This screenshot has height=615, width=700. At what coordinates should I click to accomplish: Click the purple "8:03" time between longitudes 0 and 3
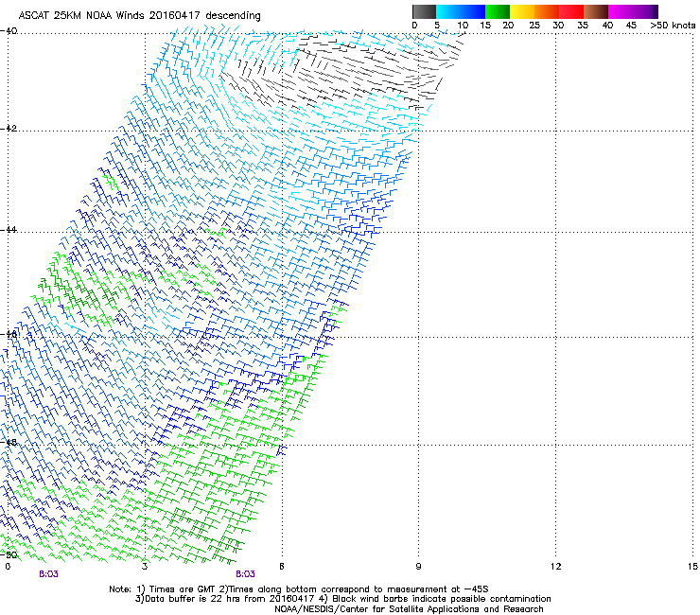pyautogui.click(x=48, y=574)
